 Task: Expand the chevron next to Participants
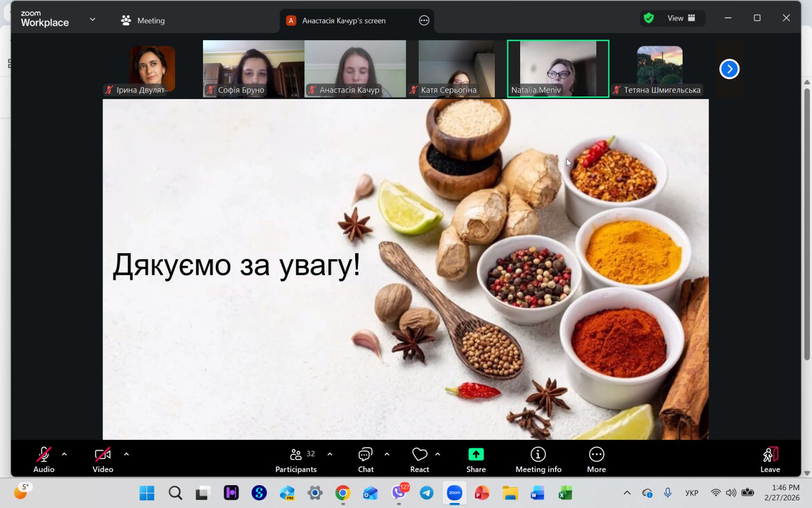coord(330,454)
